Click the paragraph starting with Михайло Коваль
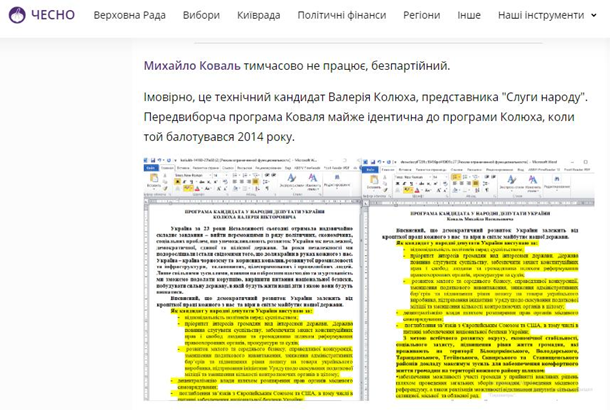Image resolution: width=610 pixels, height=410 pixels. click(296, 65)
